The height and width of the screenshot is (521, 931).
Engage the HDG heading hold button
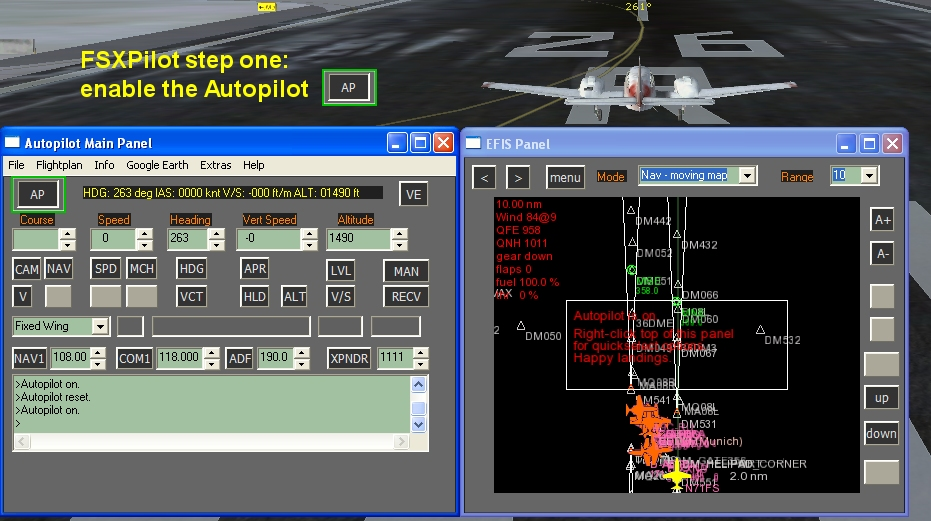(191, 269)
